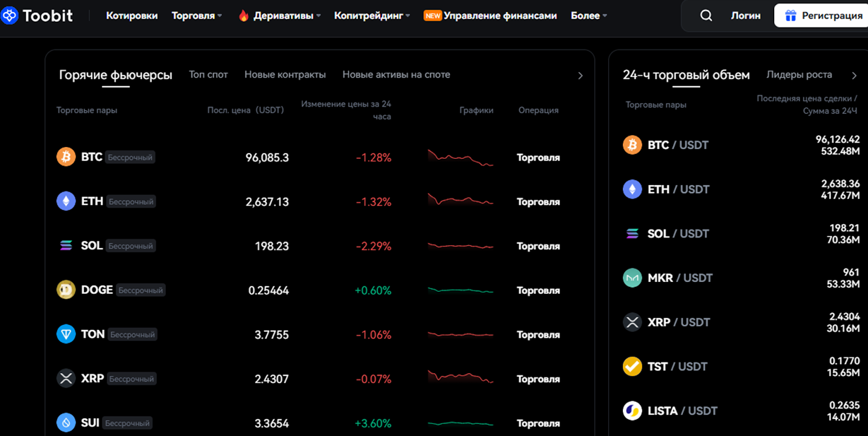Click the Торговые пары column header in futures
868x436 pixels.
point(87,110)
